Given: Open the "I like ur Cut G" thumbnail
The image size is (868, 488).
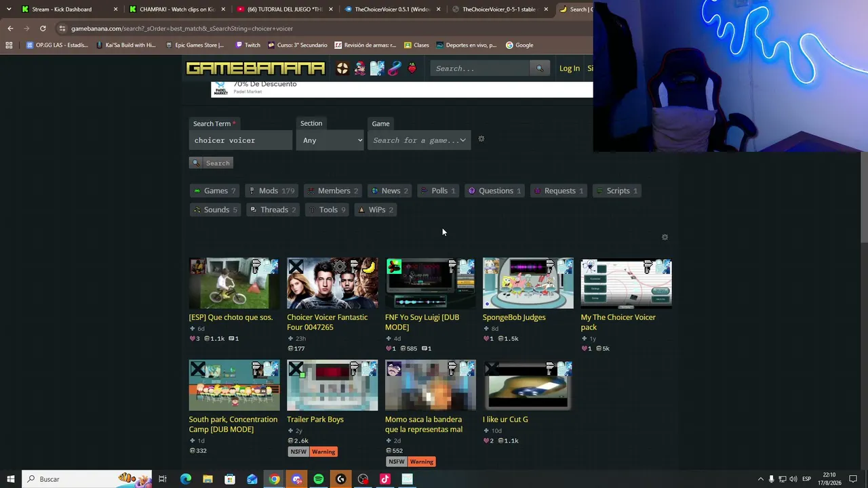Looking at the screenshot, I should pos(528,386).
